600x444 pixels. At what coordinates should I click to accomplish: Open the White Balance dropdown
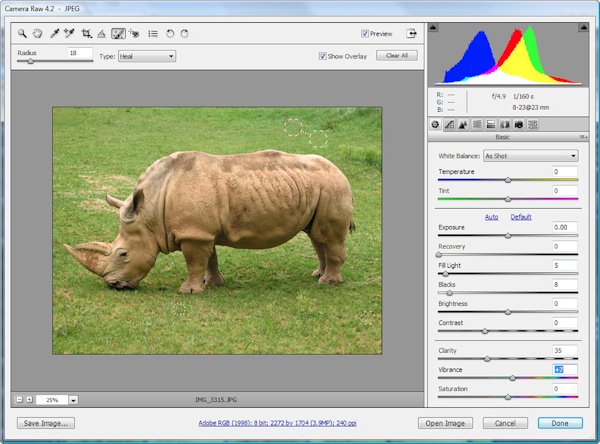[531, 156]
